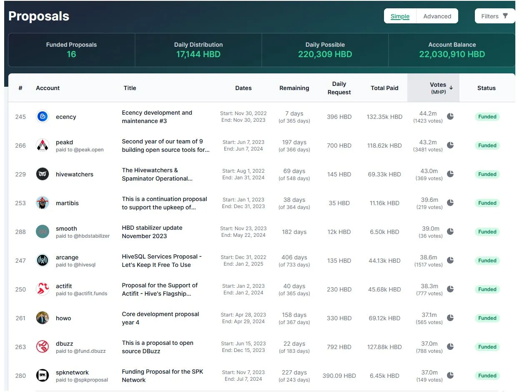The image size is (532, 392).
Task: Click the dbuzz account avatar icon
Action: [43, 347]
